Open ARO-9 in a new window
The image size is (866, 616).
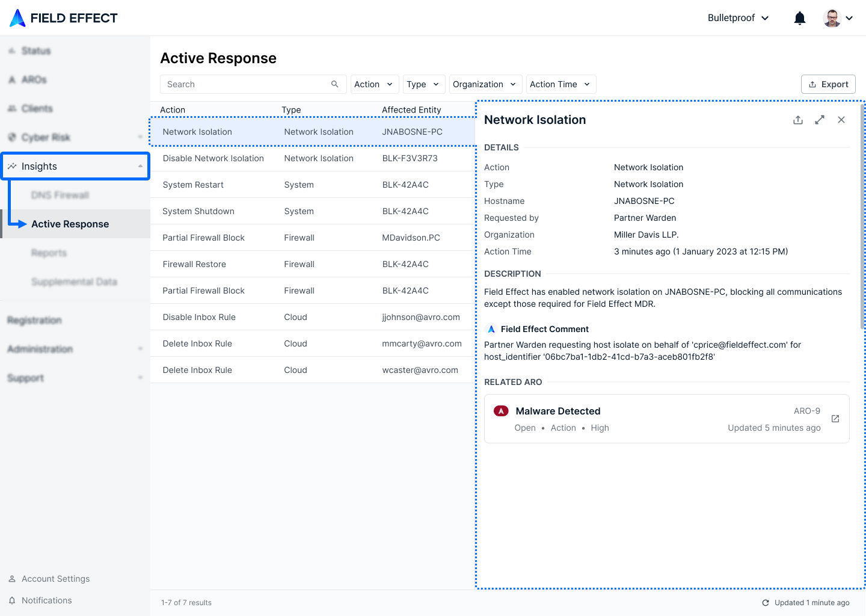pyautogui.click(x=835, y=419)
